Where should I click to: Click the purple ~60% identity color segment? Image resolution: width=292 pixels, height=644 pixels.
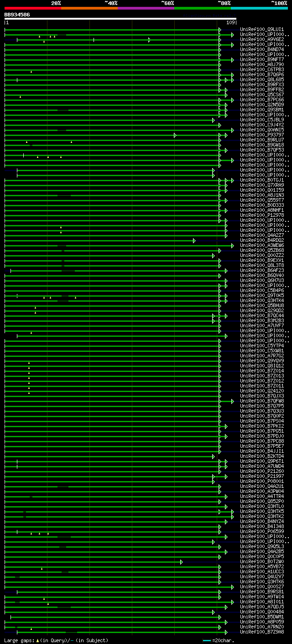point(146,8)
